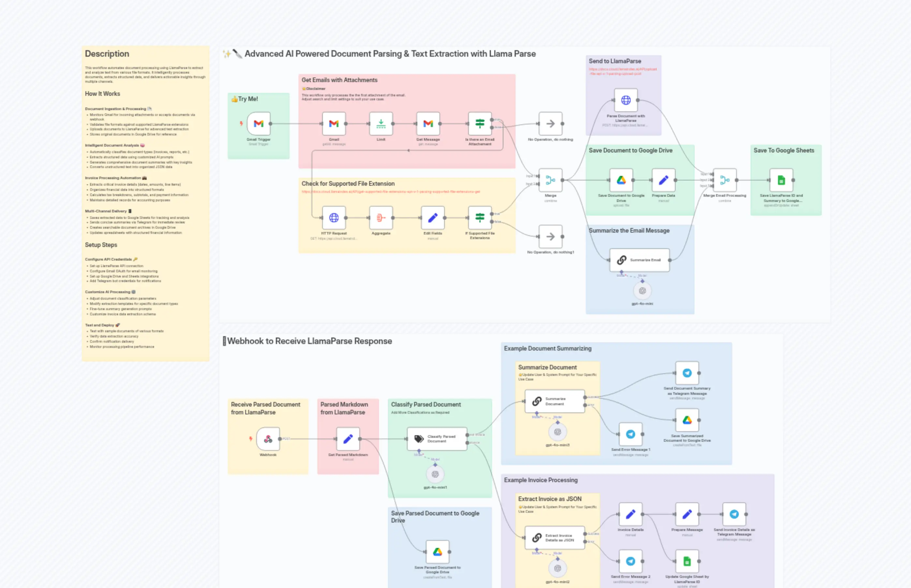
Task: Click the Get Message Gmail node
Action: coord(428,123)
